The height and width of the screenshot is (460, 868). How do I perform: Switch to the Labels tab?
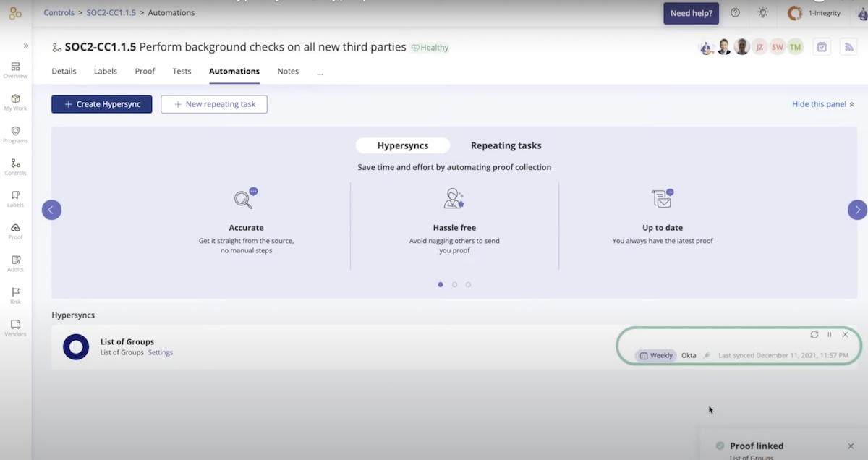tap(106, 72)
